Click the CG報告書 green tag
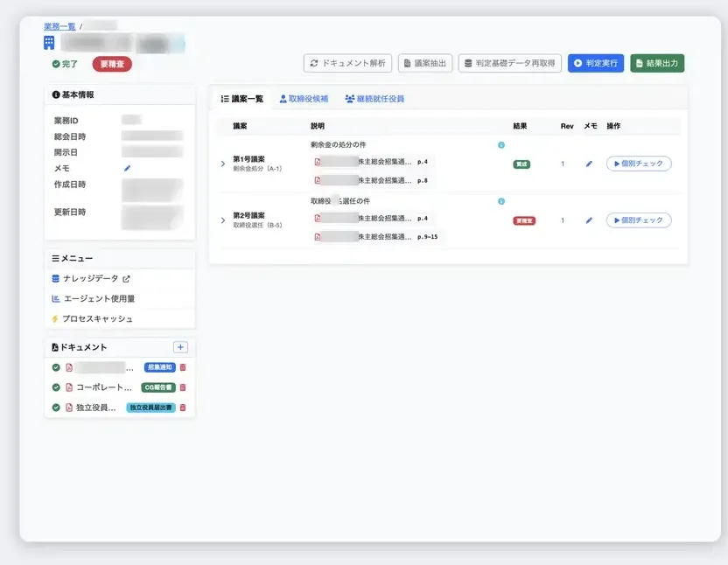This screenshot has height=565, width=728. pos(158,387)
